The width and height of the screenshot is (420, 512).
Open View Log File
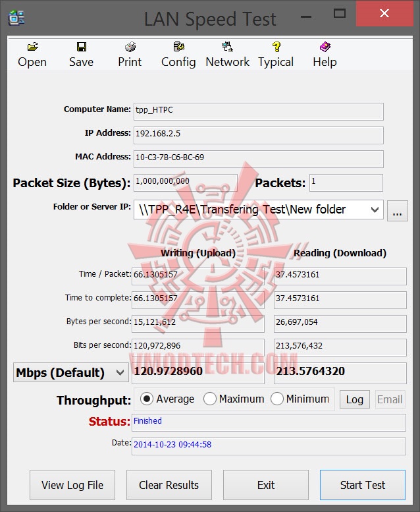point(72,485)
